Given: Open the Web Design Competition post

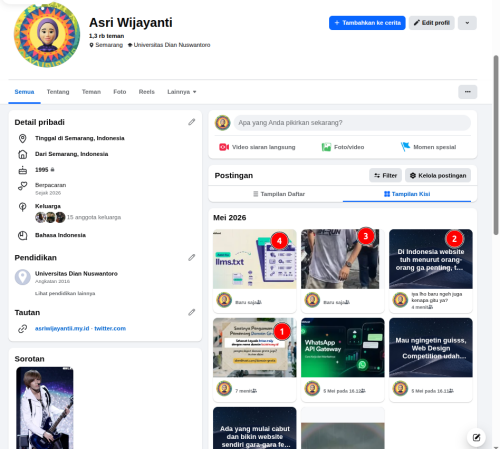Looking at the screenshot, I should (x=431, y=348).
